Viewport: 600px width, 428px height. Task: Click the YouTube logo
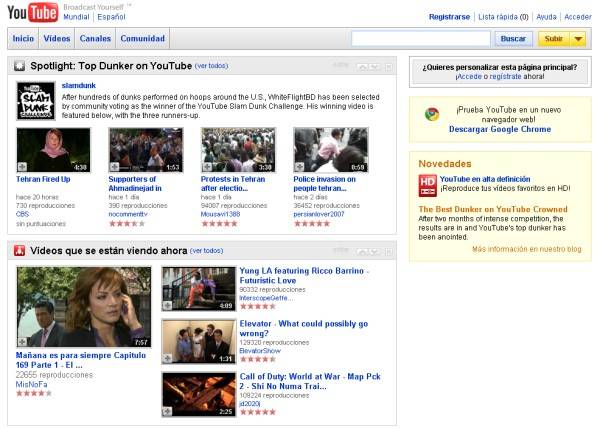click(33, 12)
